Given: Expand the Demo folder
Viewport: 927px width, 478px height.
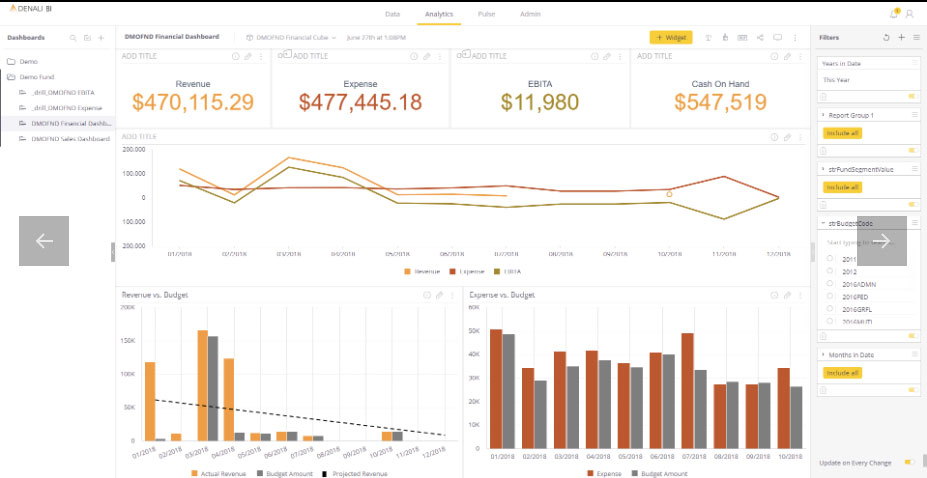Looking at the screenshot, I should tap(22, 61).
